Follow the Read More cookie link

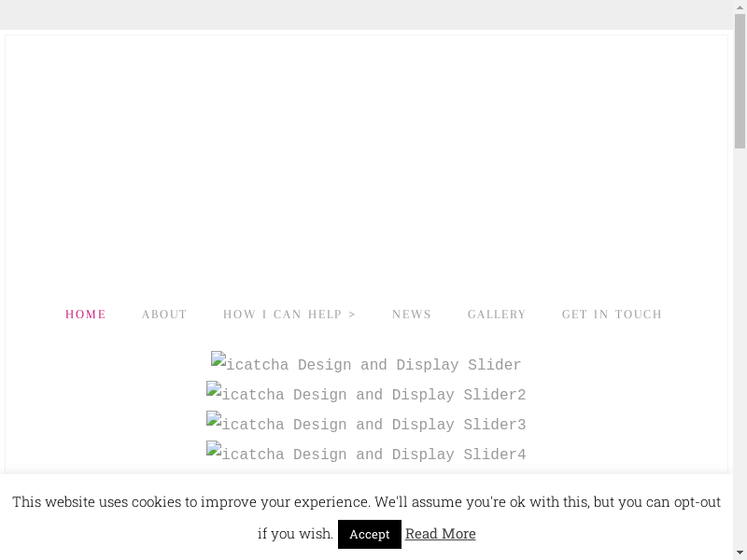pos(441,534)
